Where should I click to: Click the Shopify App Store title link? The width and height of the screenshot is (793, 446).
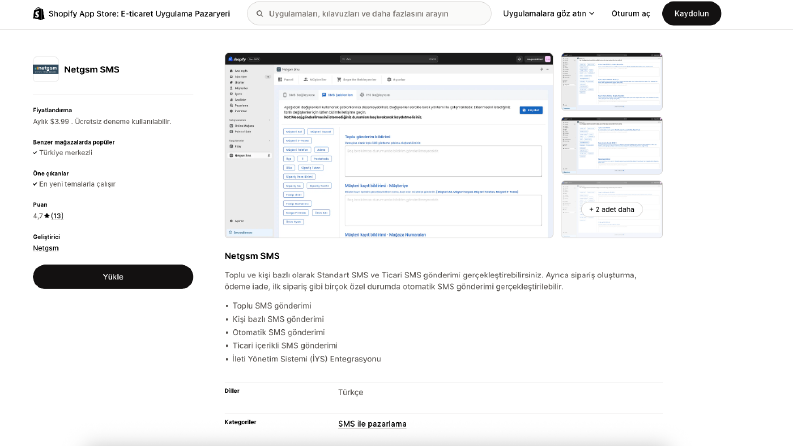coord(139,14)
